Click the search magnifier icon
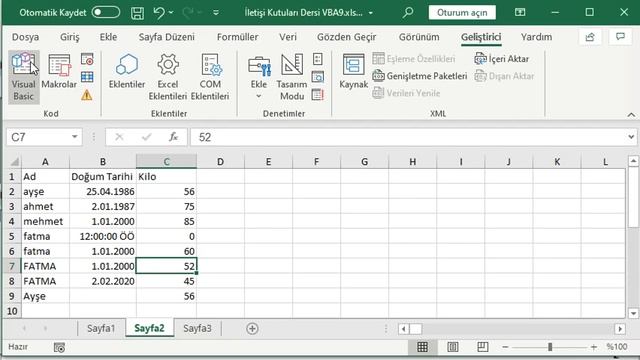The width and height of the screenshot is (640, 360). (407, 13)
